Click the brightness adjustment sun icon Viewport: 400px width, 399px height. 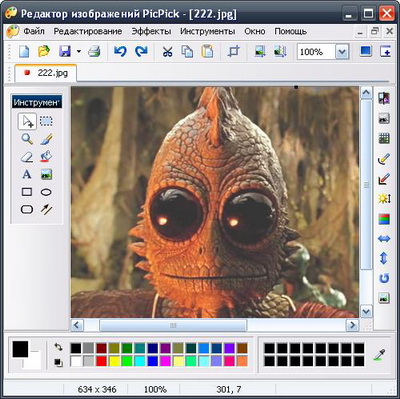coord(384,199)
